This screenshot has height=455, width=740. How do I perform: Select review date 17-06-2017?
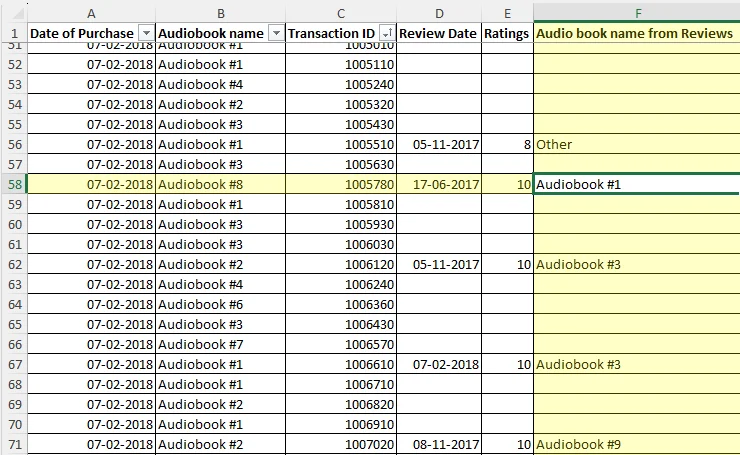(x=439, y=184)
